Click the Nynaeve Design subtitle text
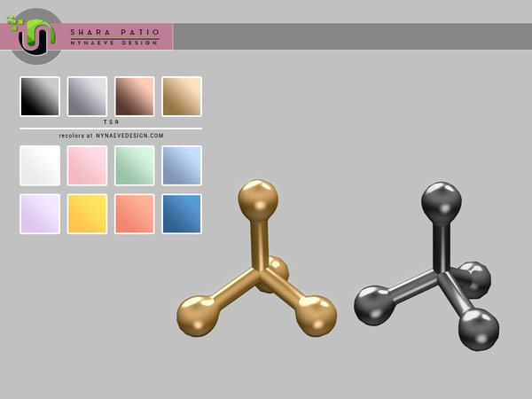The height and width of the screenshot is (399, 532). click(x=114, y=42)
